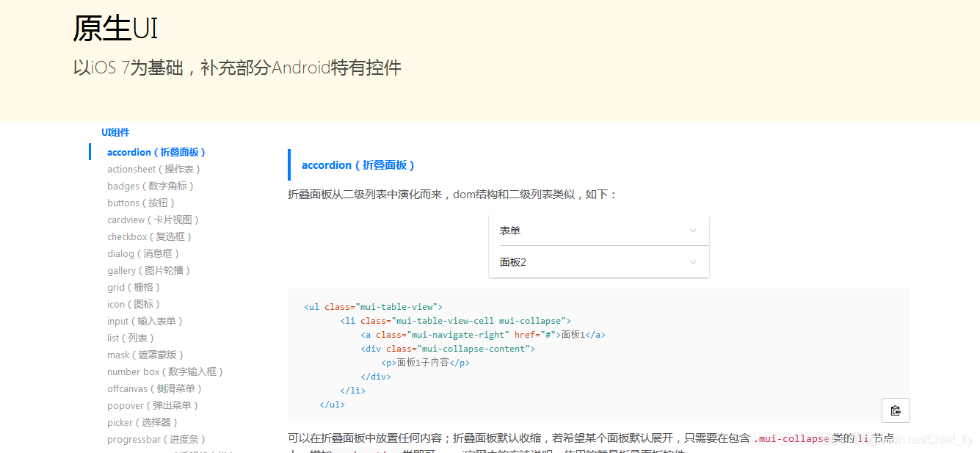The image size is (980, 453).
Task: Open progressbar（进度条）entry
Action: tap(156, 439)
